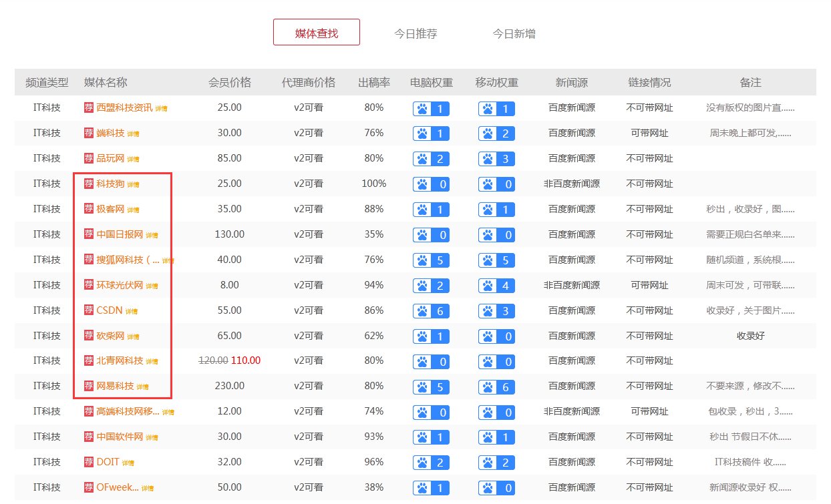Viewport: 831px width, 504px height.
Task: Open the 极客网 media link
Action: pos(110,208)
